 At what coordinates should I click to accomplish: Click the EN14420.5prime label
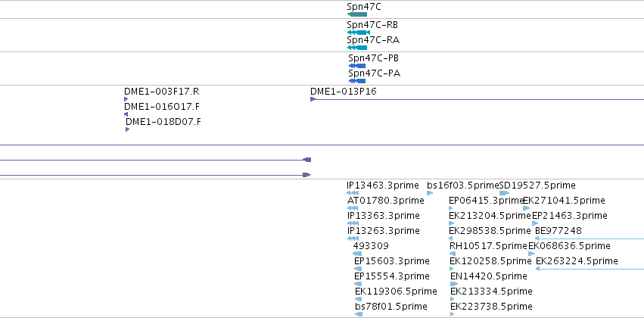point(489,276)
